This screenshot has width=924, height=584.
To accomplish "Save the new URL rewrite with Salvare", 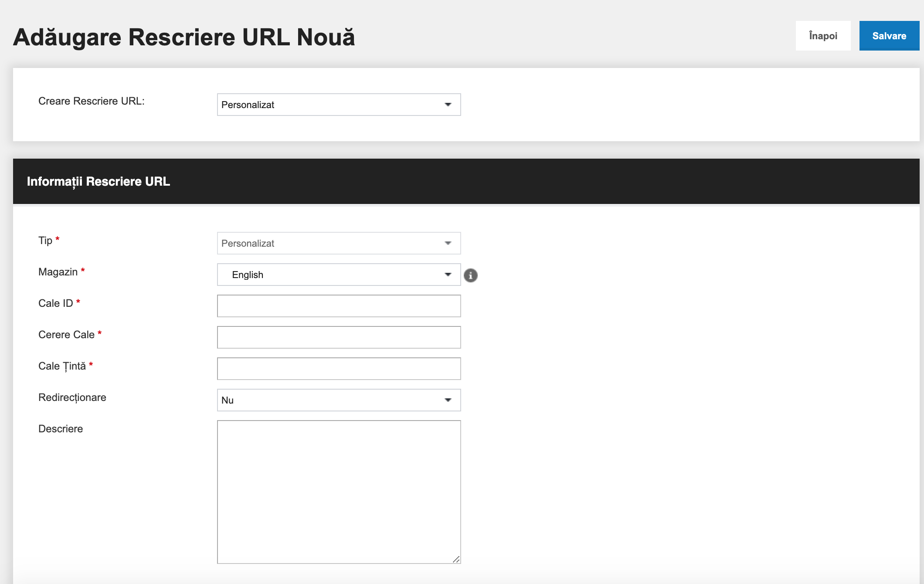I will [x=889, y=36].
